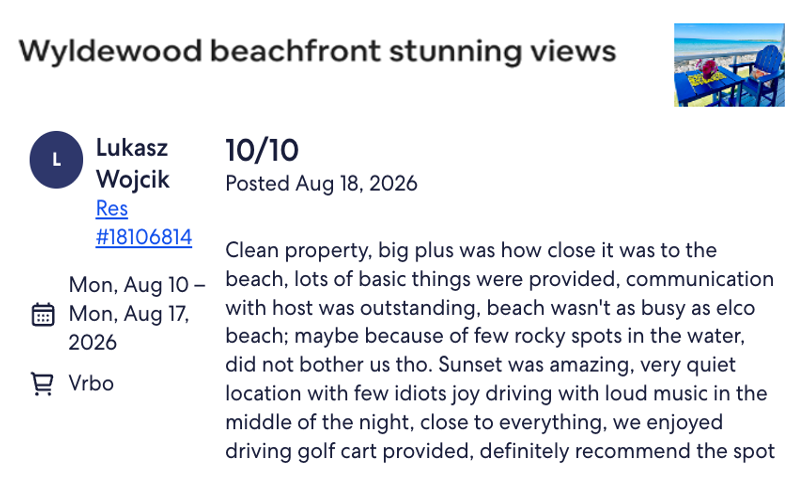The image size is (812, 482).
Task: Select the round "L" guest avatar
Action: [56, 159]
